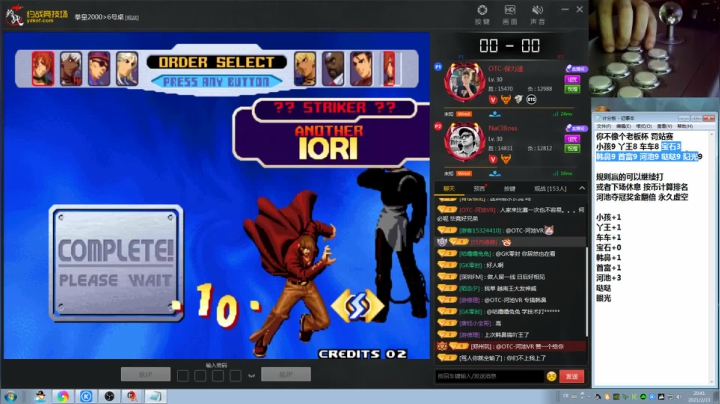Click Notepad text 规则赢的可以继续打
The height and width of the screenshot is (404, 720).
[630, 177]
